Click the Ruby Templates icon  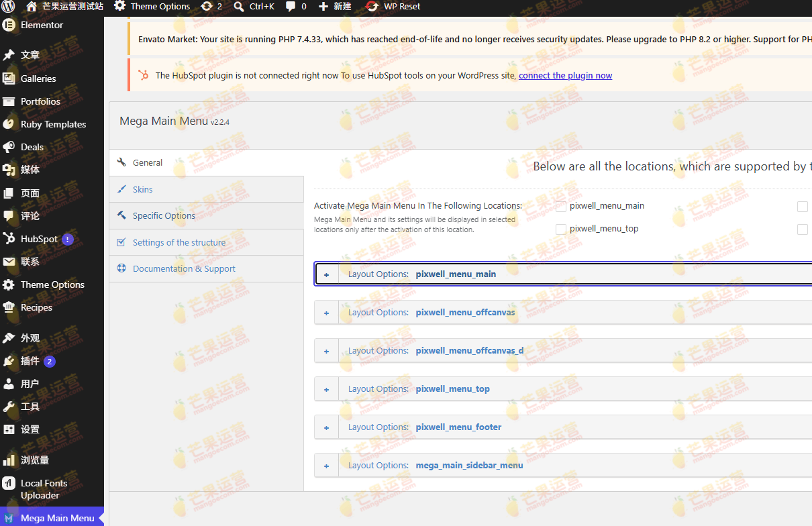pos(9,124)
